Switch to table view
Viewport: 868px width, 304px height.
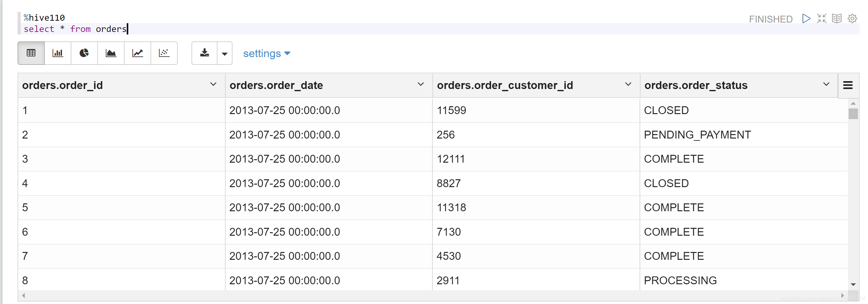point(31,53)
